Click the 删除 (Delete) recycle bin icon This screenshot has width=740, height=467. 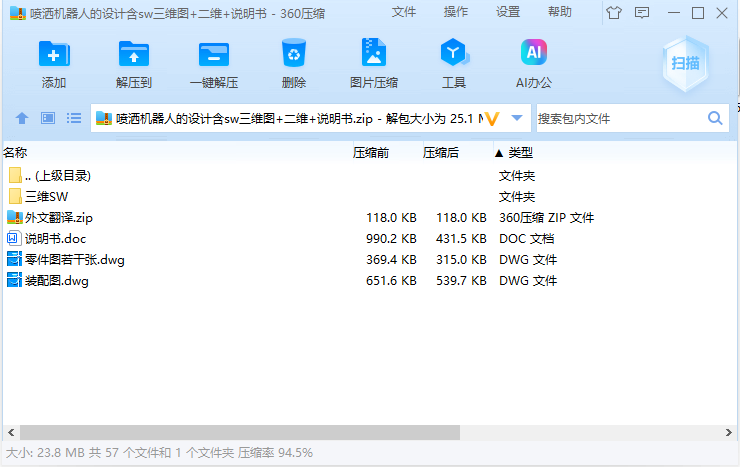pos(294,53)
